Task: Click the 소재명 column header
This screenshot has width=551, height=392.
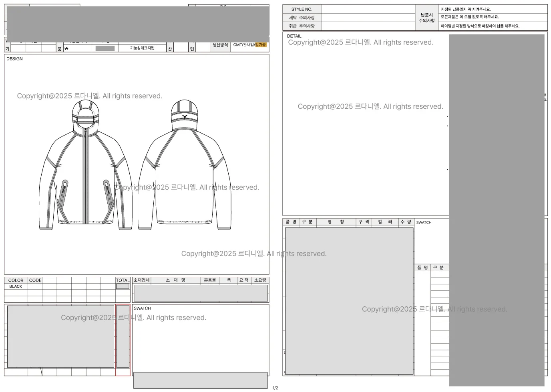Action: pyautogui.click(x=175, y=280)
